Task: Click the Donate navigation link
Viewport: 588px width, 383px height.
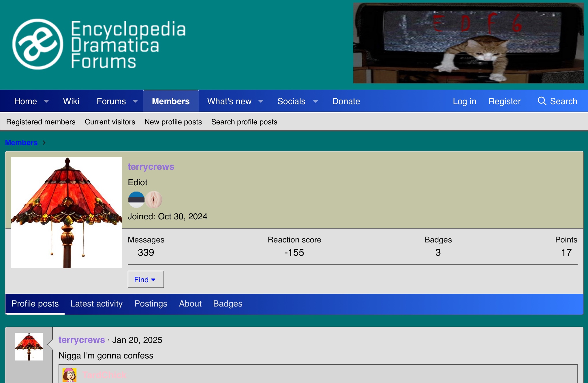Action: tap(346, 101)
